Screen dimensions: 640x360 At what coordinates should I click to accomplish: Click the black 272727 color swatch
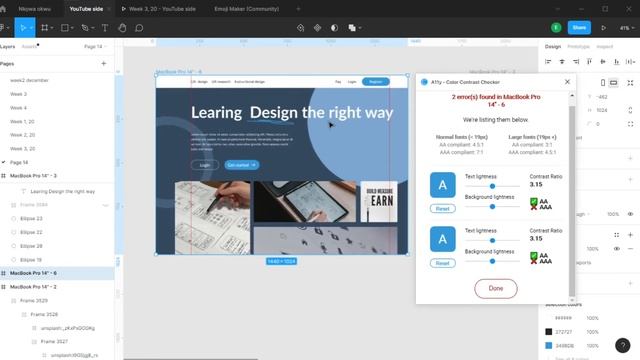[x=549, y=332]
